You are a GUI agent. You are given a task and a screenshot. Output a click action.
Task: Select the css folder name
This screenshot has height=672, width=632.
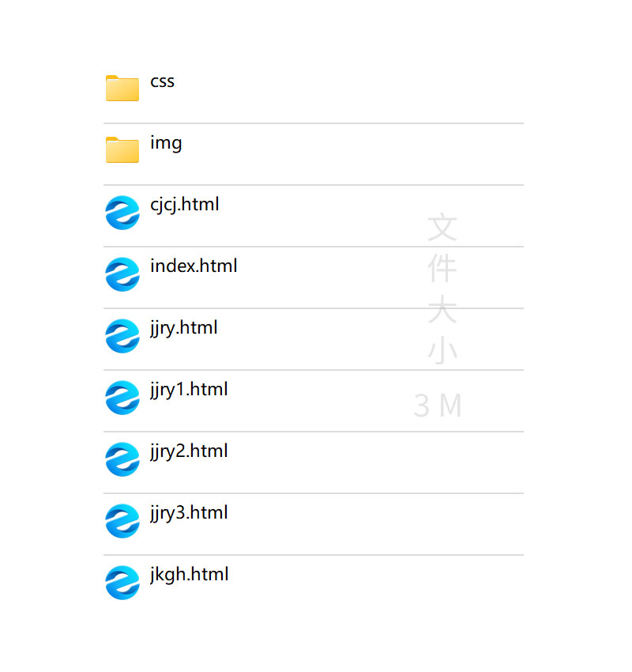point(162,81)
